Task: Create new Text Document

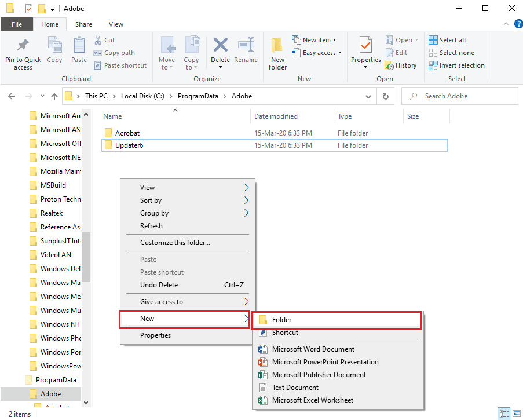Action: click(338, 388)
